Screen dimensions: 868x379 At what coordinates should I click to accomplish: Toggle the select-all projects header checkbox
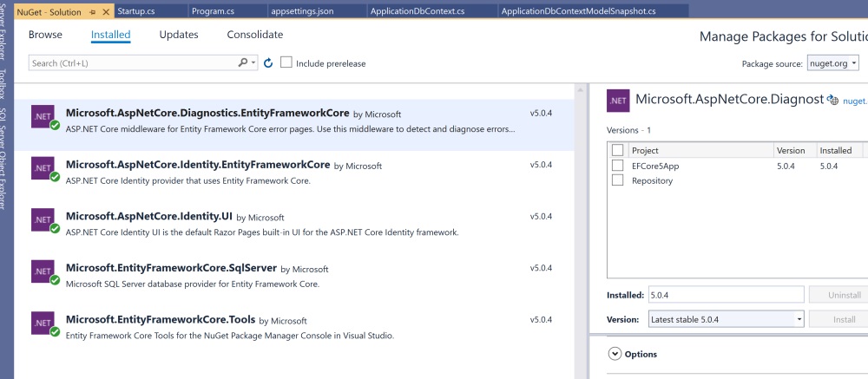[618, 150]
